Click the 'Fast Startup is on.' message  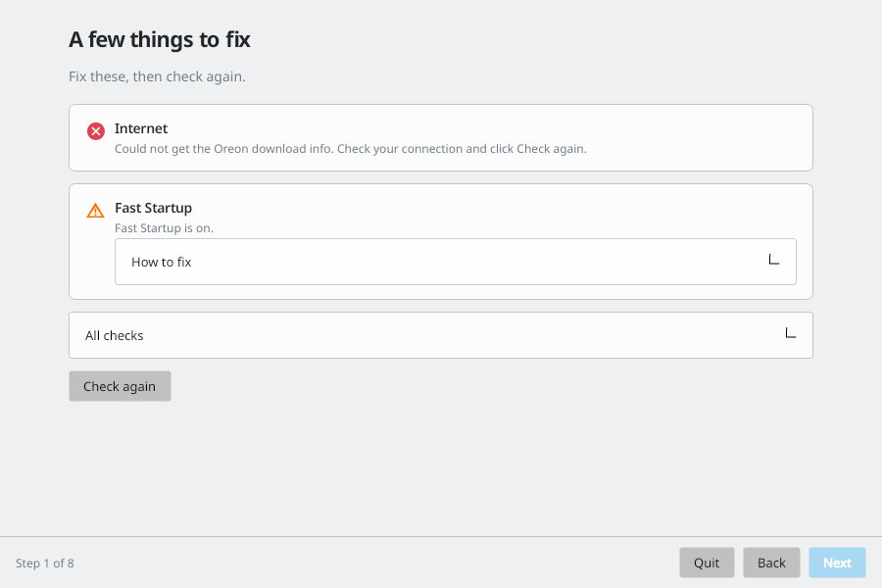pos(165,228)
